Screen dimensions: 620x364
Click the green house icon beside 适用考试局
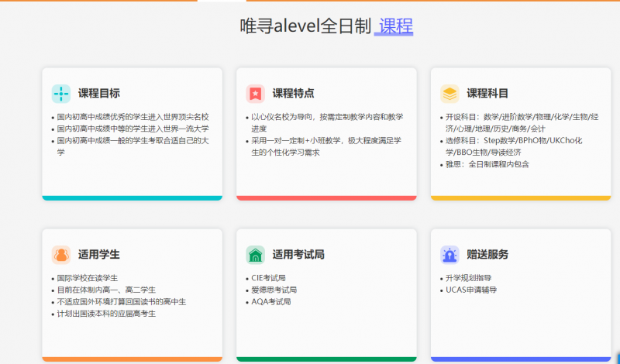click(x=256, y=255)
